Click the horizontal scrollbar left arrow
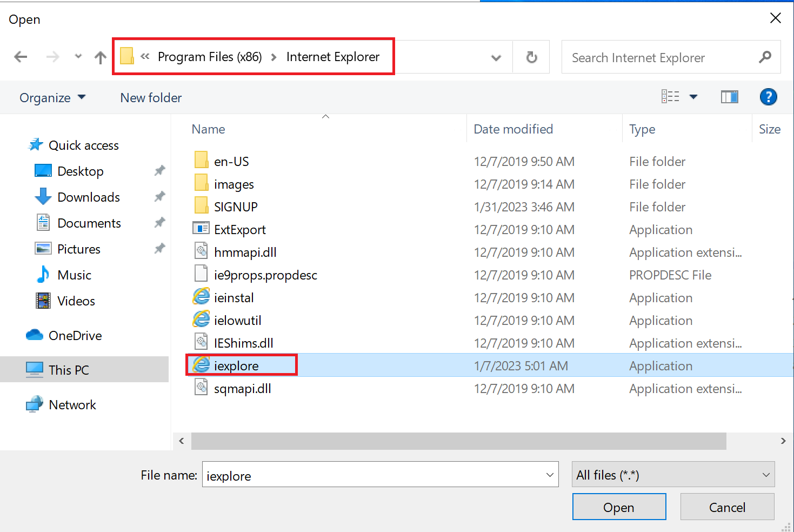This screenshot has height=532, width=794. point(182,441)
